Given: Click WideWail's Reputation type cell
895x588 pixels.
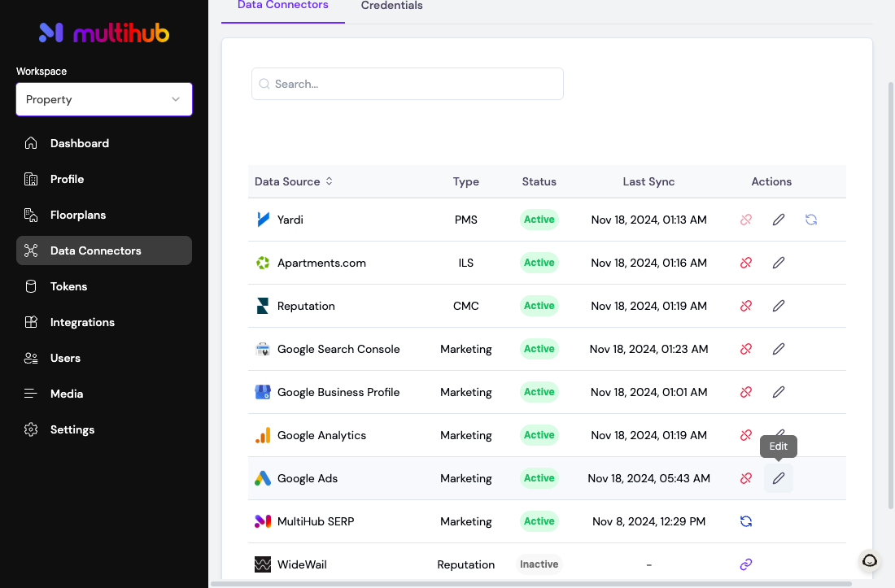Looking at the screenshot, I should pyautogui.click(x=465, y=564).
